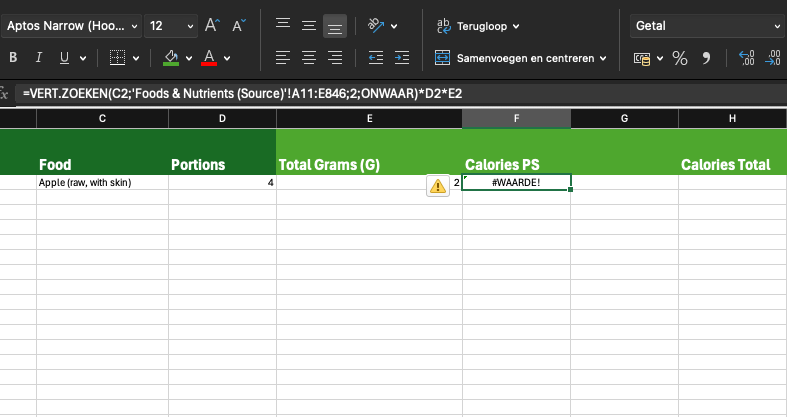Select column F header
The image size is (787, 417).
516,118
